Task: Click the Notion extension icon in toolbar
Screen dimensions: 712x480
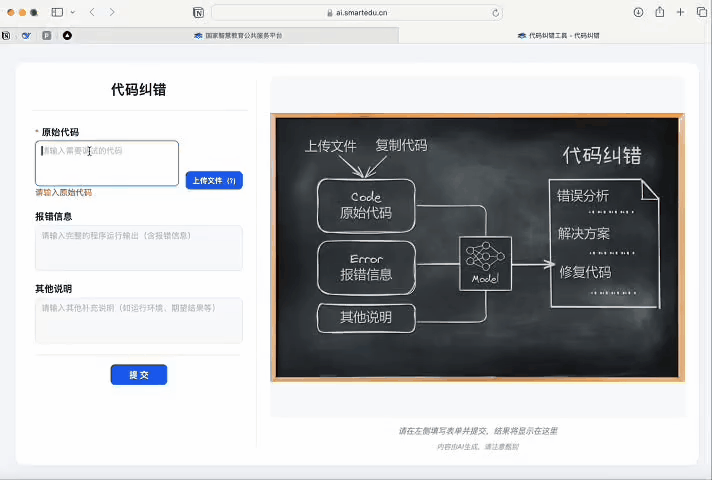Action: (x=198, y=13)
